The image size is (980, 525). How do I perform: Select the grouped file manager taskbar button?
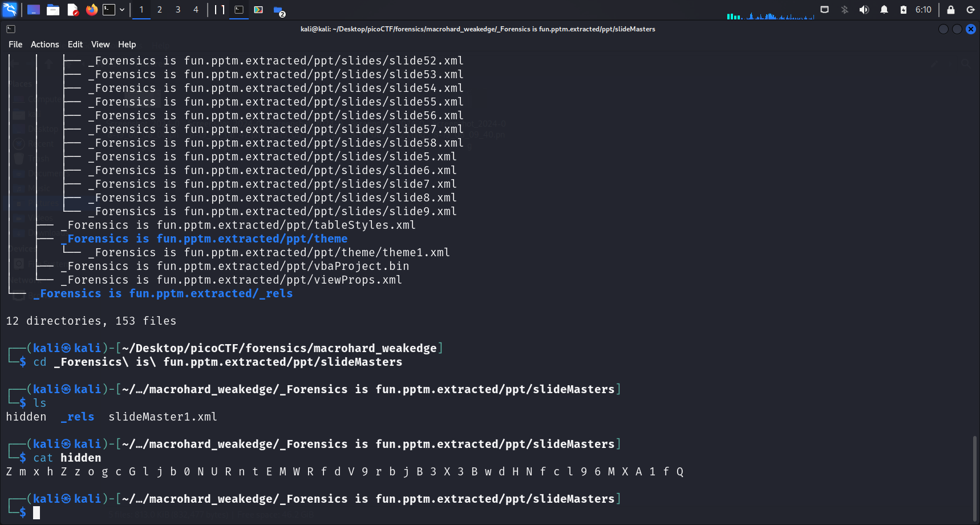coord(278,10)
